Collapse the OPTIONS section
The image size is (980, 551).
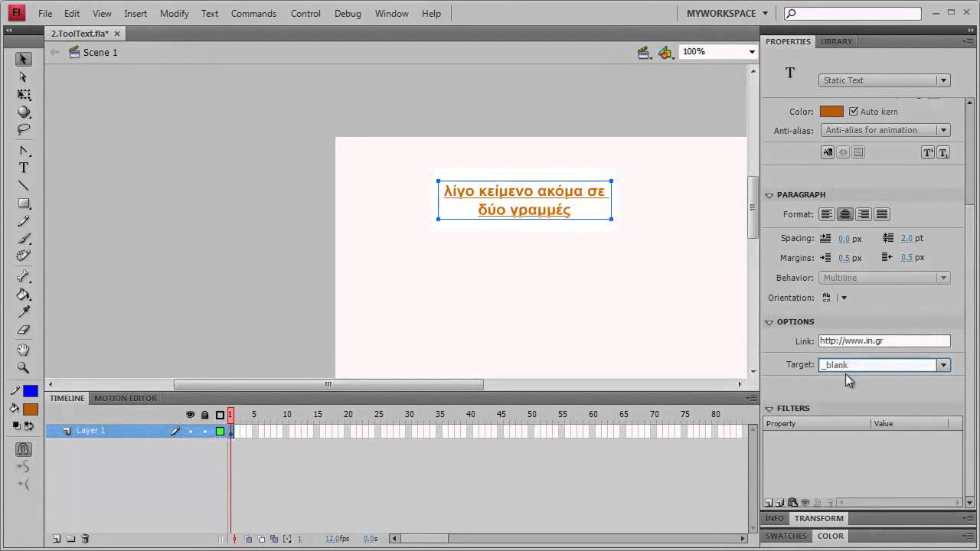(769, 322)
